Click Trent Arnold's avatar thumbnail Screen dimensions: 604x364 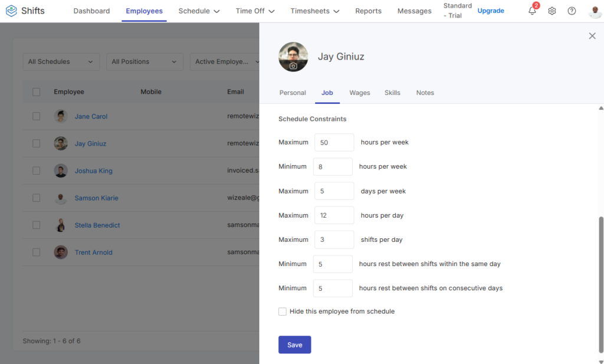point(61,252)
